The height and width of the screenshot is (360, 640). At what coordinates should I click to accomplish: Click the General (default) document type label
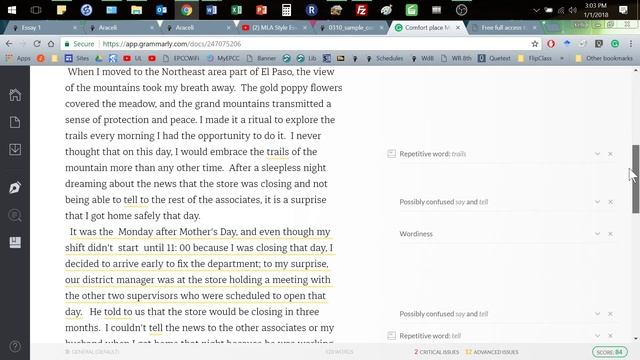click(x=93, y=352)
